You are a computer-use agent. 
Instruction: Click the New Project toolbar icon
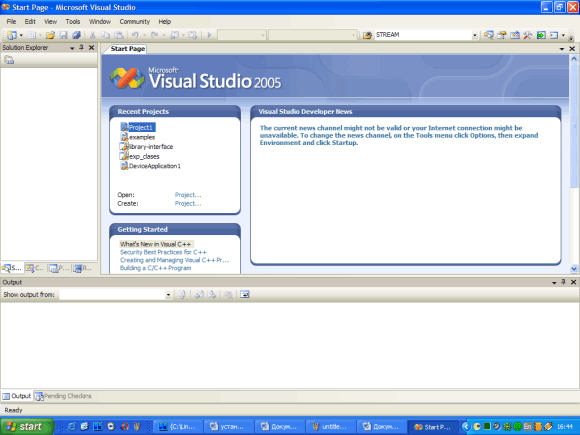tap(12, 35)
